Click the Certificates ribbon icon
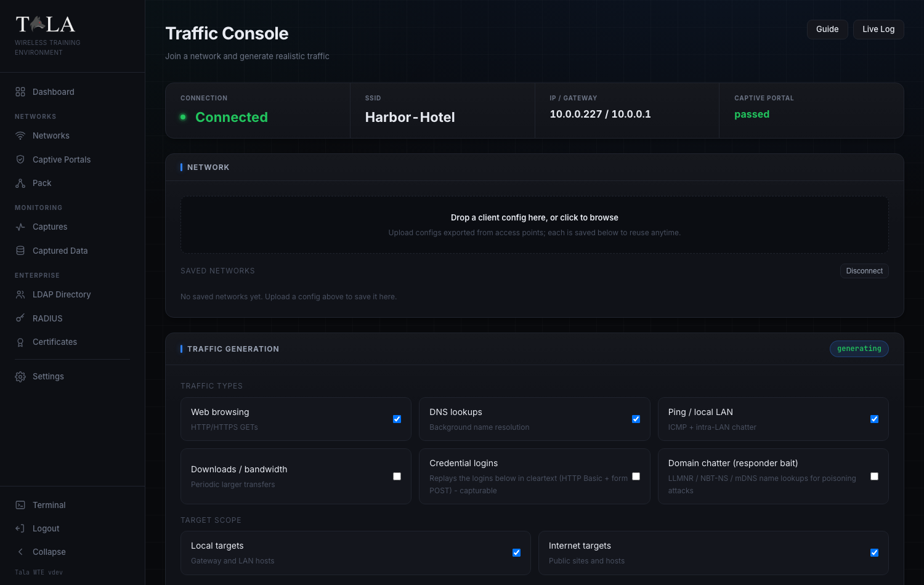 (x=20, y=342)
